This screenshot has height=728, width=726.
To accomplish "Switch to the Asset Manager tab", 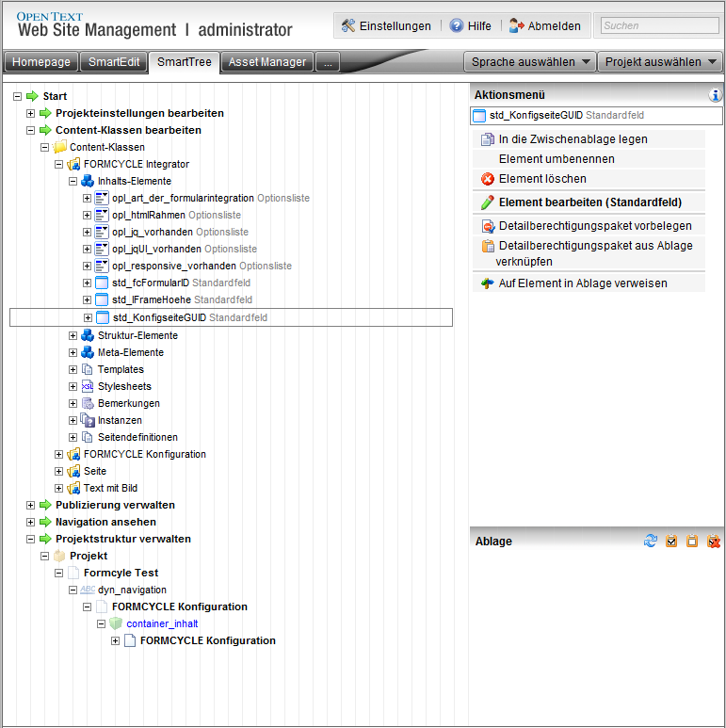I will pos(267,62).
